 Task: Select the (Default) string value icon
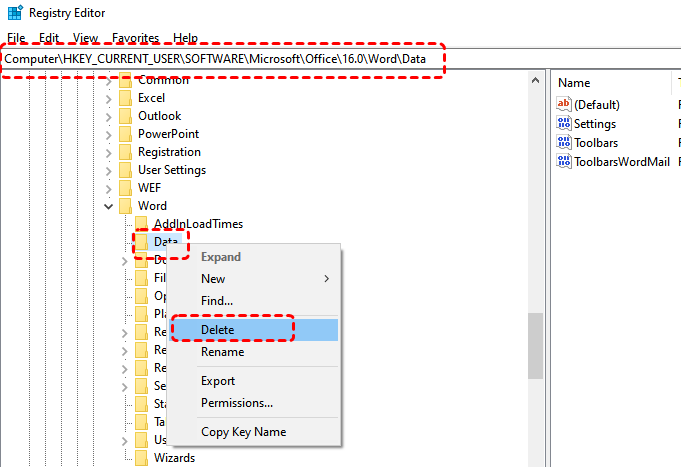click(x=564, y=105)
